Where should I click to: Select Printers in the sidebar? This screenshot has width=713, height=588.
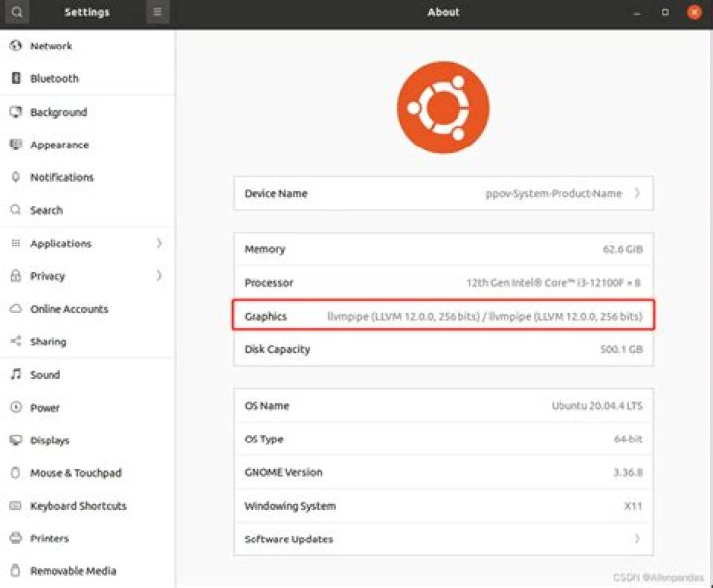(87, 539)
